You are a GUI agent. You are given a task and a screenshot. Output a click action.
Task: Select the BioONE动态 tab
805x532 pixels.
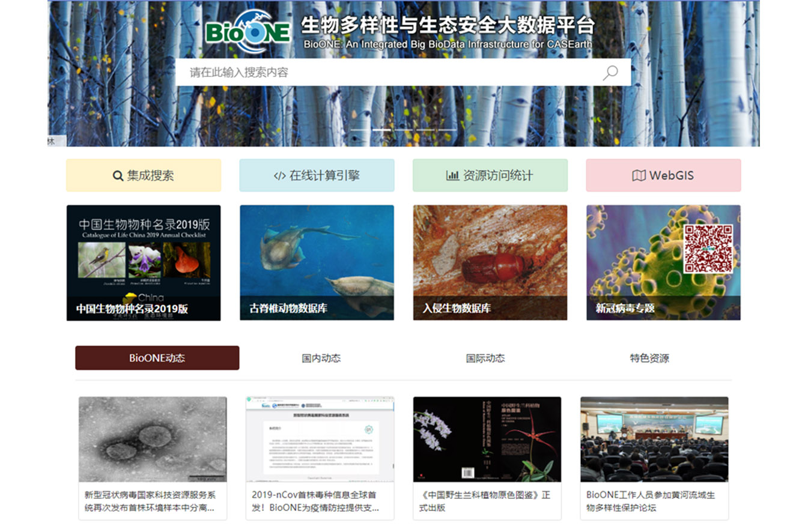coord(157,358)
